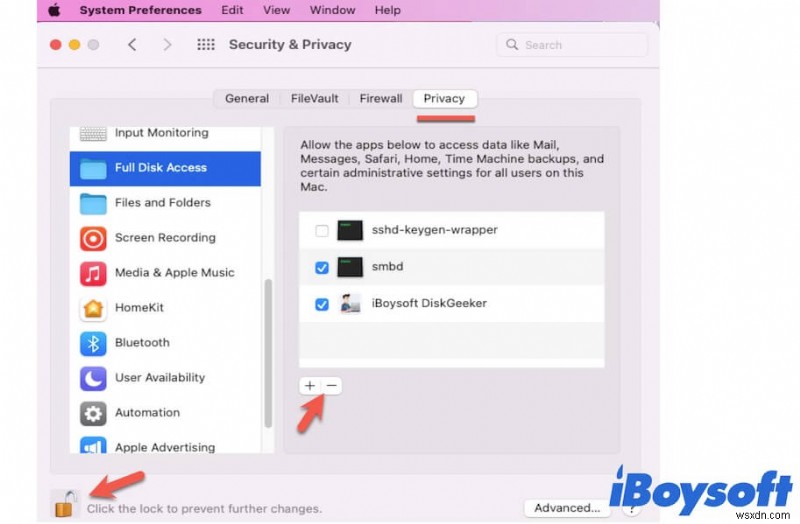Open the View menu
This screenshot has height=524, width=800.
coord(277,10)
